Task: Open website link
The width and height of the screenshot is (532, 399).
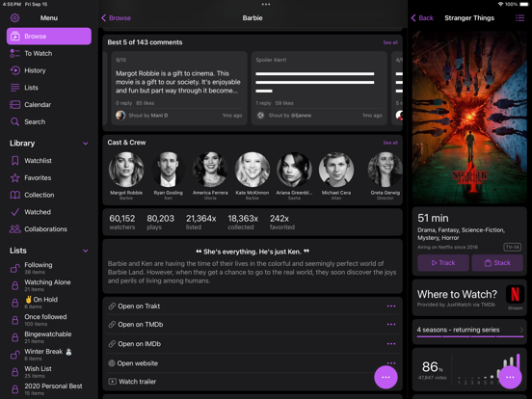Action: [253, 363]
